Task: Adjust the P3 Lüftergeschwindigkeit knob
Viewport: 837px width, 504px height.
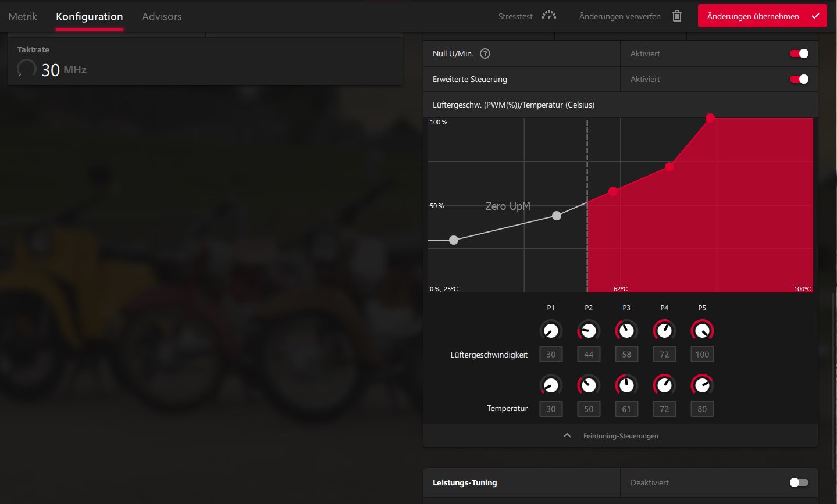Action: pos(626,331)
